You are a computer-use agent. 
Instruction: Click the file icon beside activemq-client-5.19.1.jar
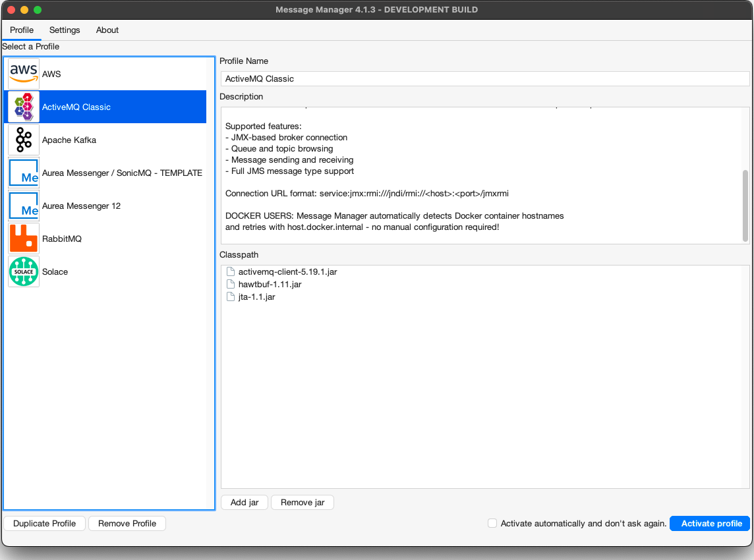point(231,271)
